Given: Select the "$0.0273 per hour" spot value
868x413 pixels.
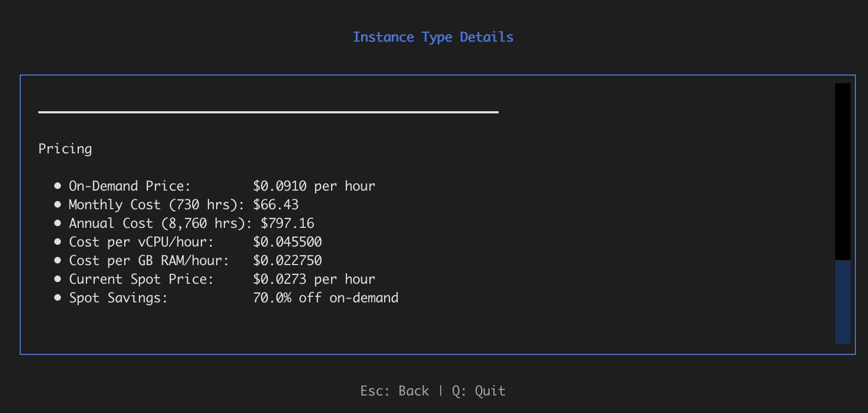Looking at the screenshot, I should coord(314,279).
